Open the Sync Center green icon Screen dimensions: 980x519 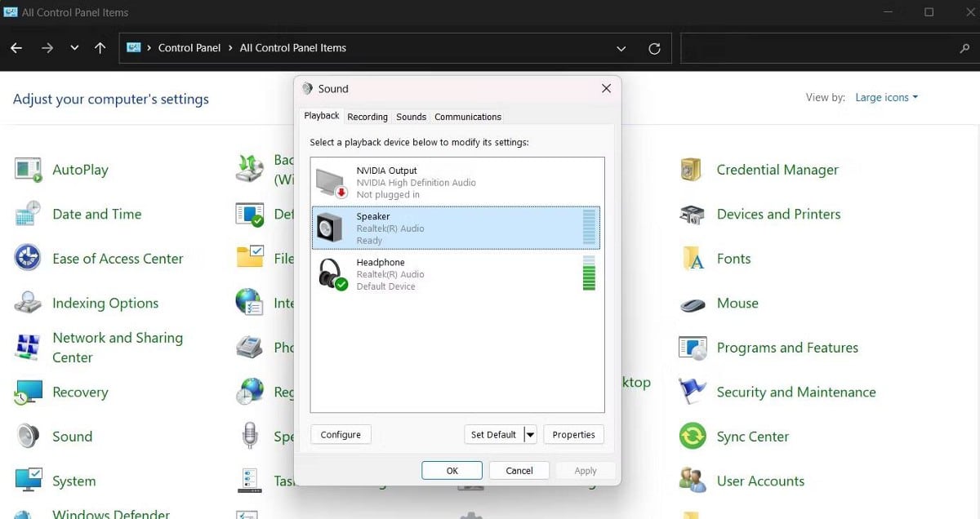point(692,437)
